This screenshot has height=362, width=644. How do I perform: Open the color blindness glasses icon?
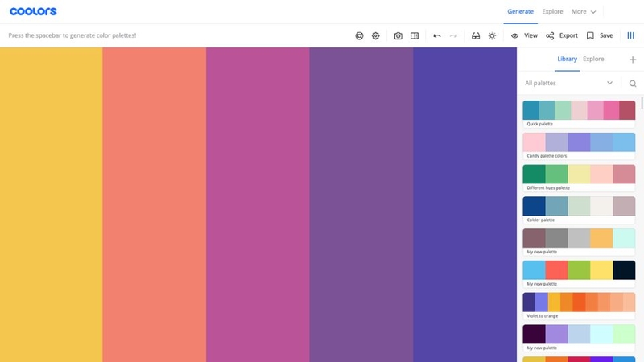point(476,35)
